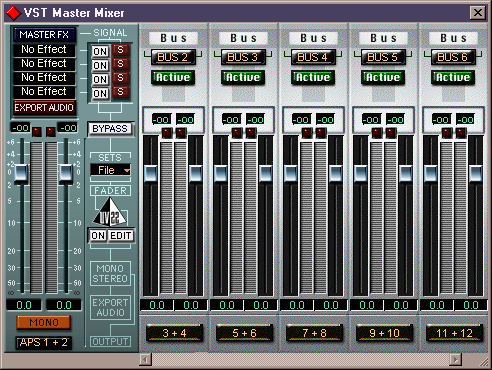Screen dimensions: 492x370
Task: Click BUS 4 right clip indicator LED
Action: (321, 133)
